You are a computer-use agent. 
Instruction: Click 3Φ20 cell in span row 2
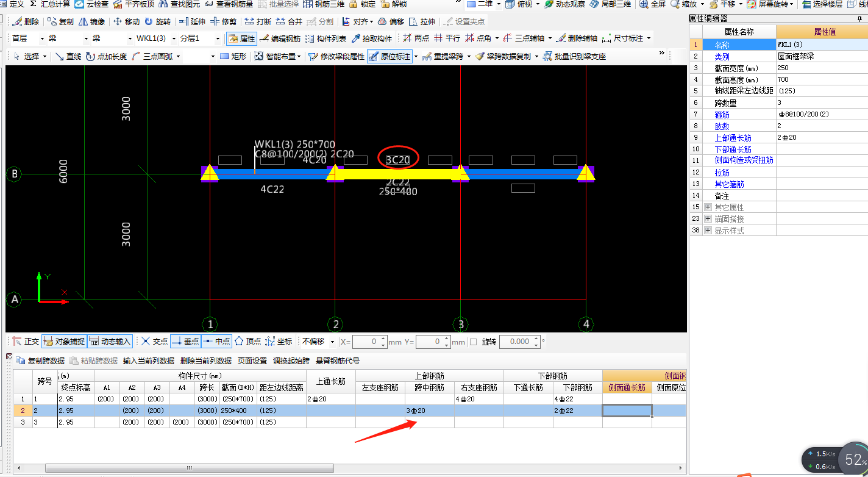[430, 411]
